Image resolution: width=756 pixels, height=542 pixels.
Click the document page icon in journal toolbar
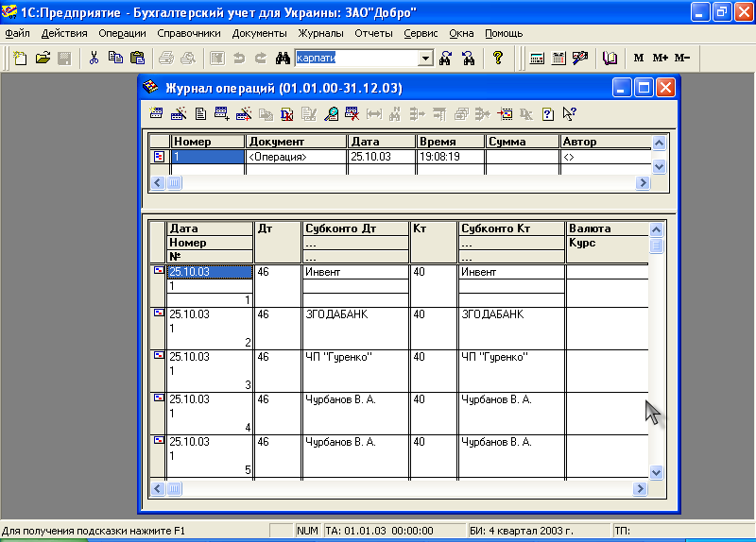pos(200,114)
